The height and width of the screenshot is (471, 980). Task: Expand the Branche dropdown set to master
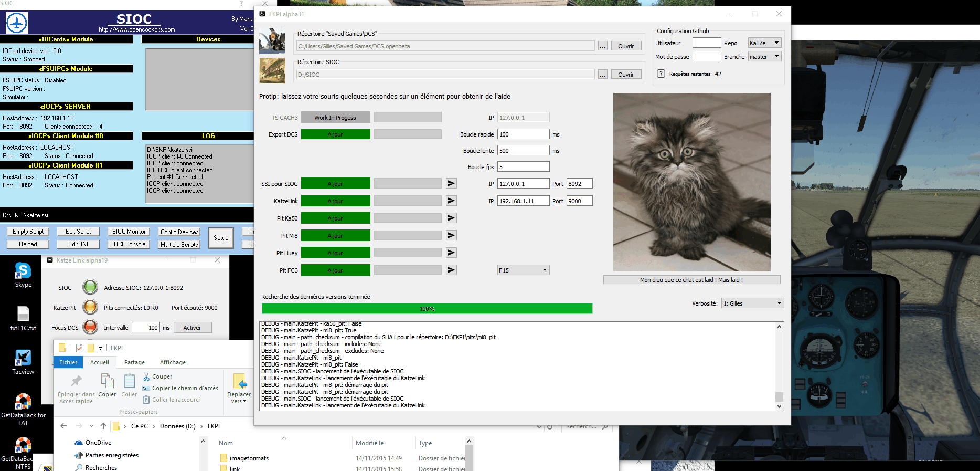point(764,57)
